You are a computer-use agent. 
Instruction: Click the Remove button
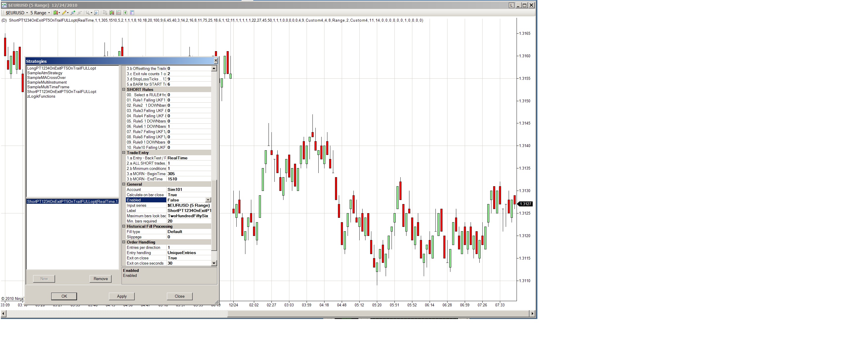pos(100,279)
